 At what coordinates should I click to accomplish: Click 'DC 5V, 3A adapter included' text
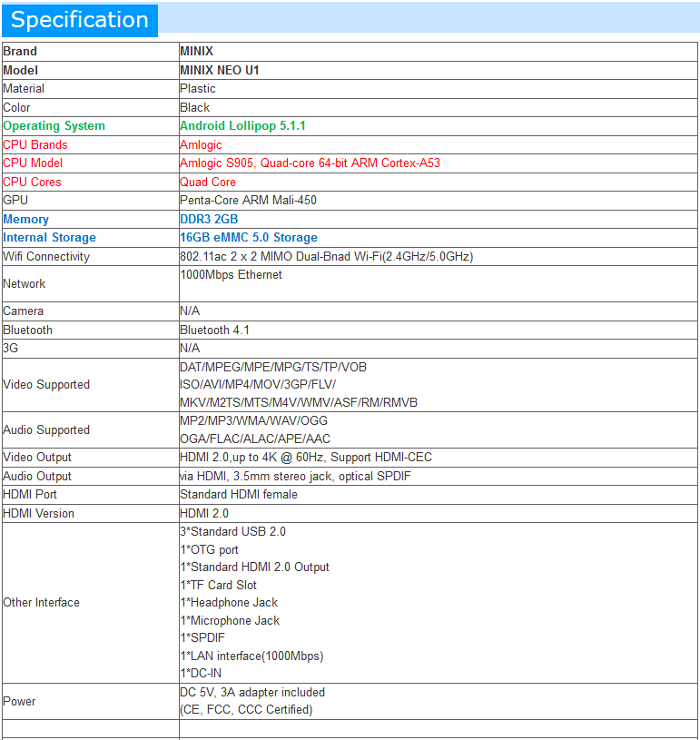(x=252, y=693)
